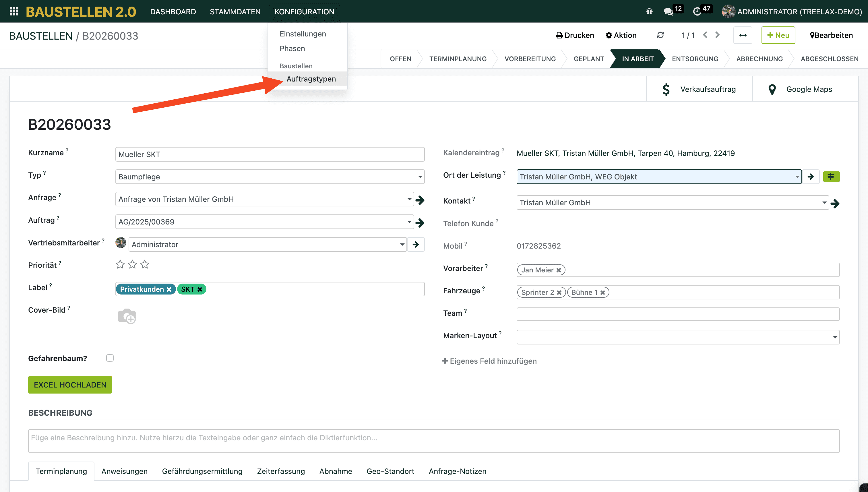Image resolution: width=868 pixels, height=492 pixels.
Task: Expand the Typ dropdown
Action: [x=420, y=177]
